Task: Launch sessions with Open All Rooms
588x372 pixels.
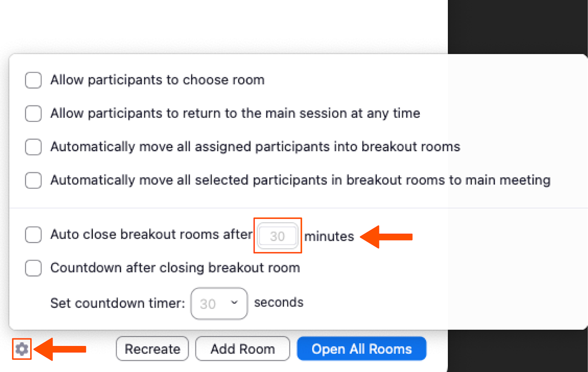Action: click(361, 349)
